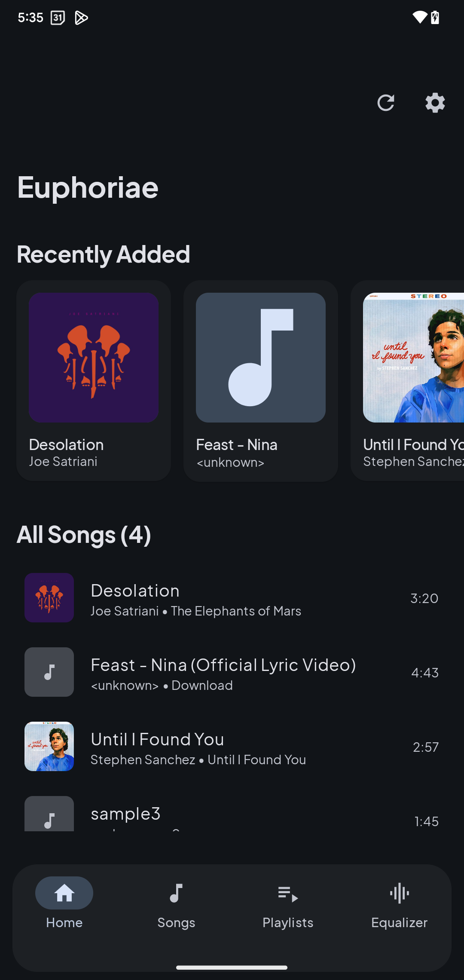
Task: Play Feast - Nina (Official Lyric Video)
Action: [x=232, y=672]
